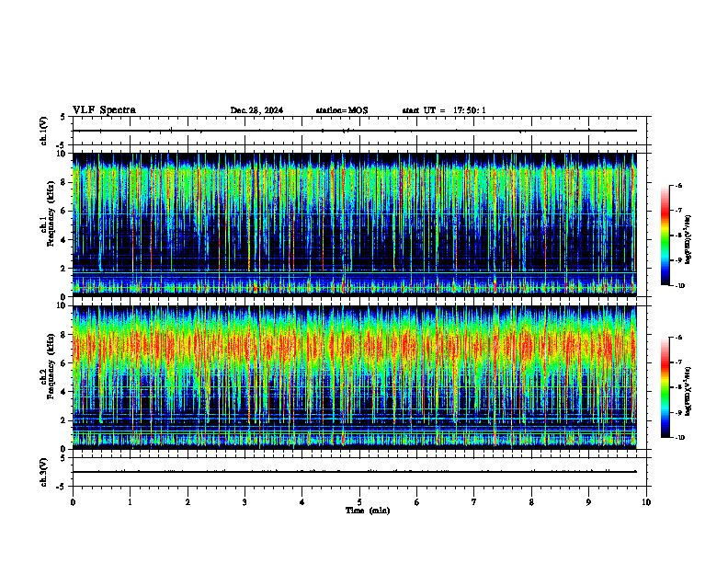The width and height of the screenshot is (728, 563).
Task: Click the log(PSD) label beside ch.1 colorbar
Action: 688,240
